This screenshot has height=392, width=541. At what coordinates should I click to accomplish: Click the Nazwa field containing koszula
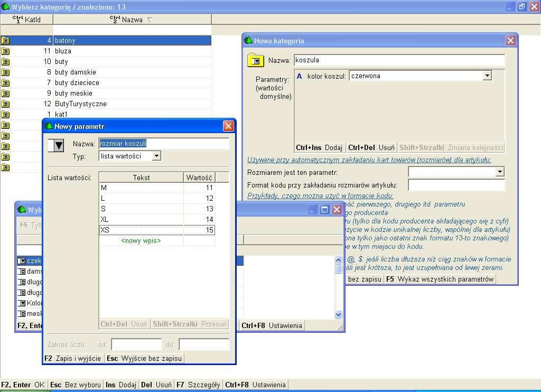pyautogui.click(x=399, y=60)
